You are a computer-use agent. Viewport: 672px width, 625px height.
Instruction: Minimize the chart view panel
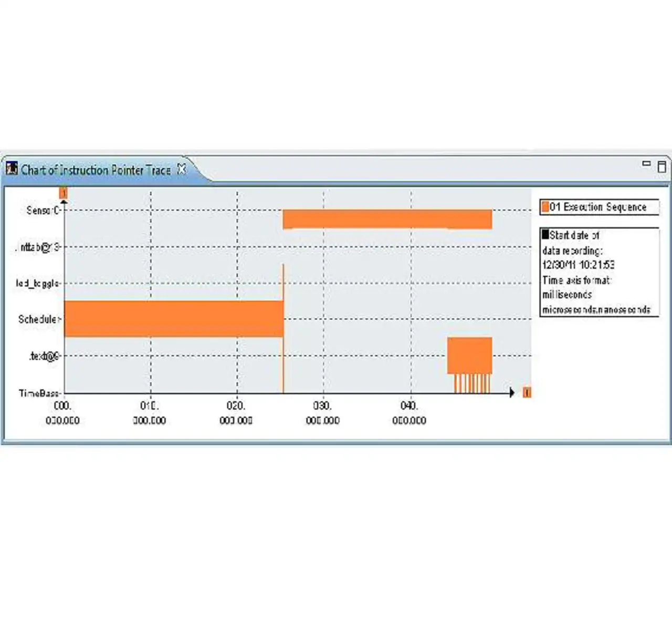[x=646, y=164]
